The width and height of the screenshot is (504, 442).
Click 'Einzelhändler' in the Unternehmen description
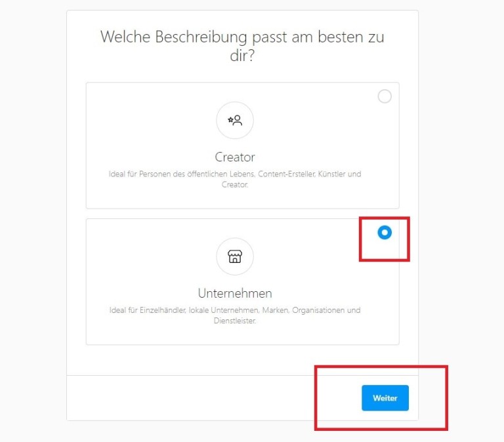(x=163, y=310)
